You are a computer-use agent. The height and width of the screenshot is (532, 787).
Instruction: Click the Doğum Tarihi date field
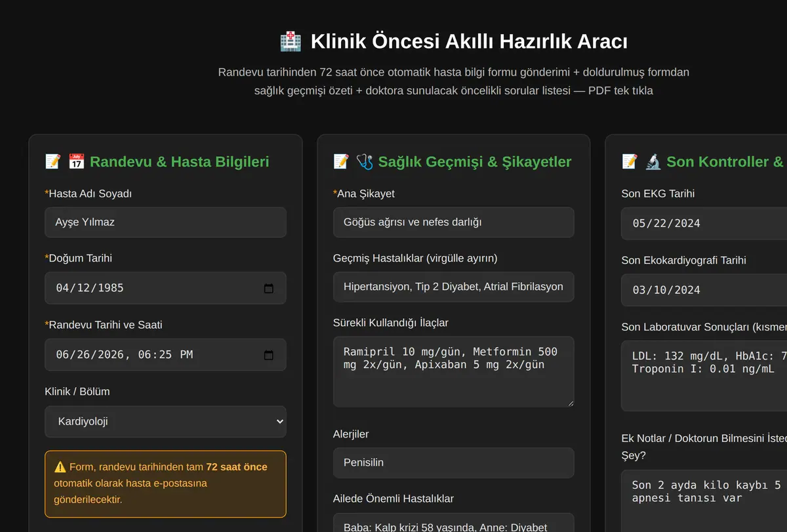tap(165, 288)
